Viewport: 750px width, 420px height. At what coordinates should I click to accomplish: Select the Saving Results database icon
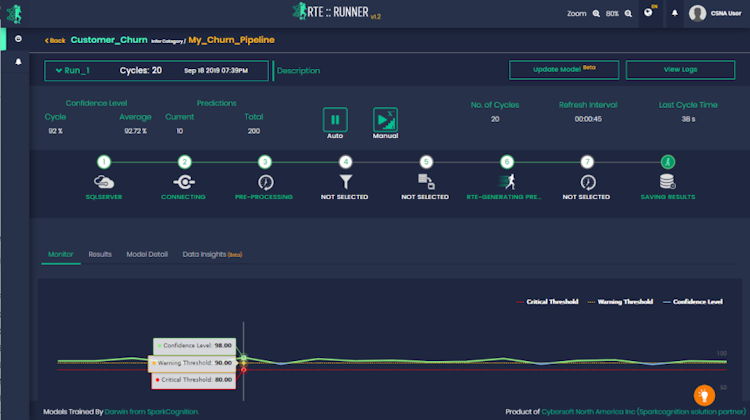coord(667,181)
